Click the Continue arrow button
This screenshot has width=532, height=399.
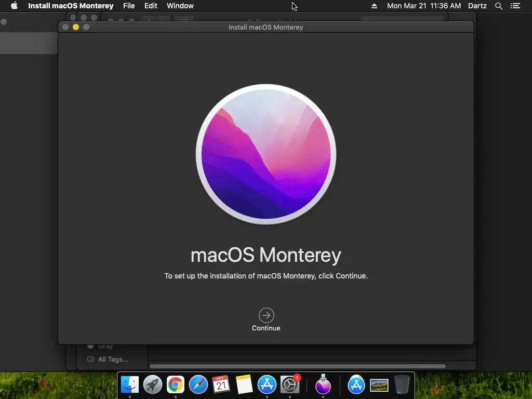[267, 315]
